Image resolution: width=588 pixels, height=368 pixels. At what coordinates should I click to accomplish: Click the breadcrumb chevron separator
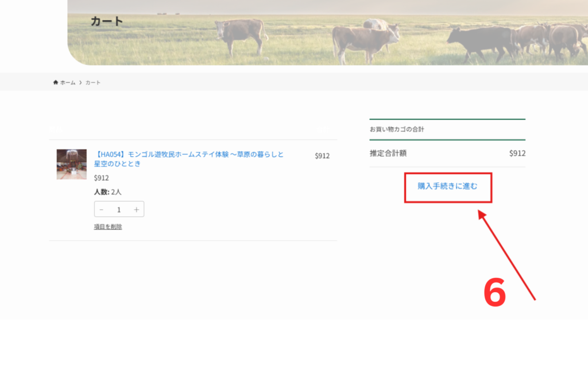(80, 83)
